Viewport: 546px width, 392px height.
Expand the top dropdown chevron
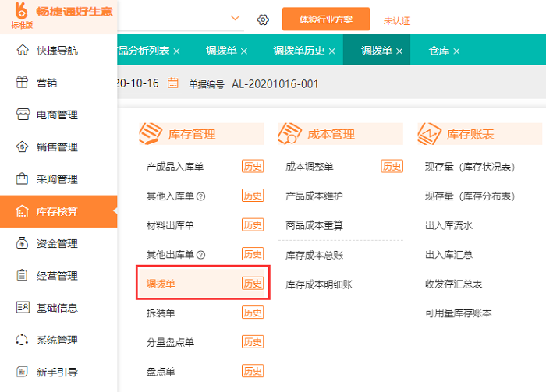(235, 18)
